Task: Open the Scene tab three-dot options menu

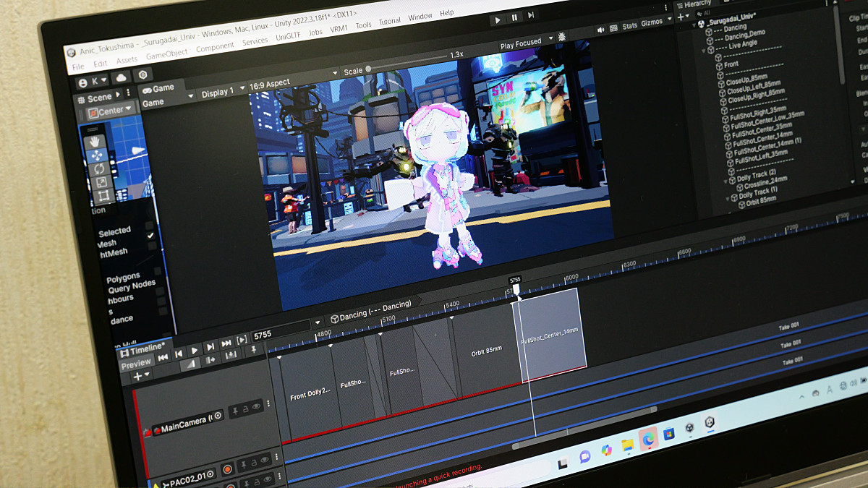Action: pyautogui.click(x=129, y=93)
